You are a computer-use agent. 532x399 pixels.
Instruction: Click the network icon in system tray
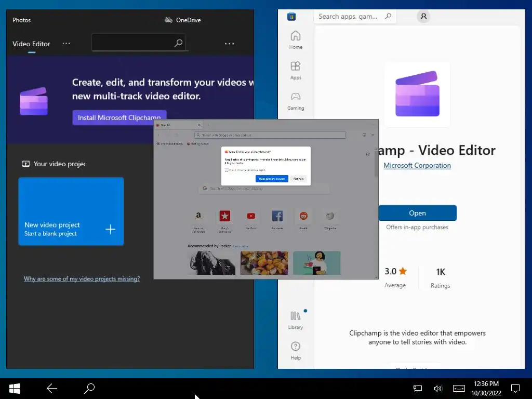(418, 389)
